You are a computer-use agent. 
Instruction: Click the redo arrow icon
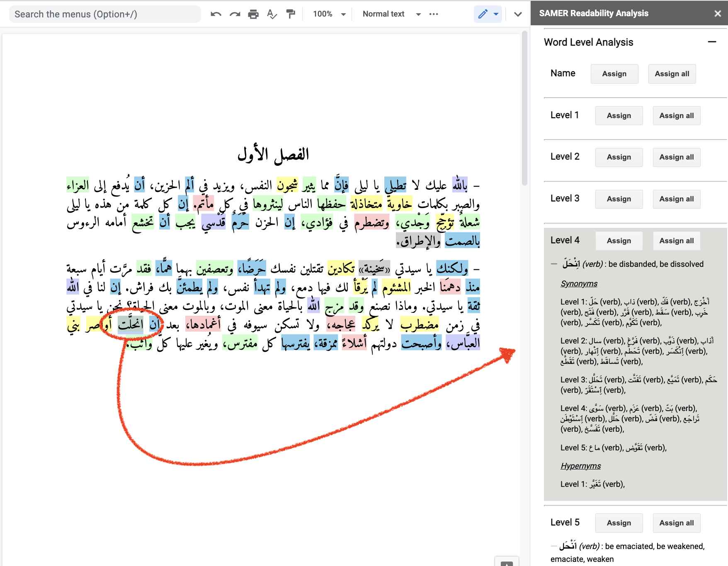(x=235, y=14)
